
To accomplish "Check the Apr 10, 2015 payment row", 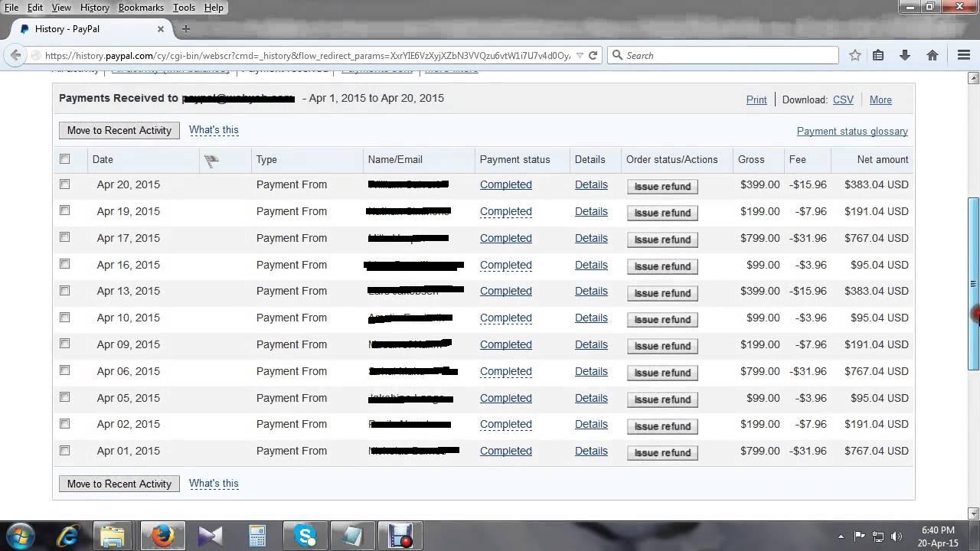I will 64,317.
